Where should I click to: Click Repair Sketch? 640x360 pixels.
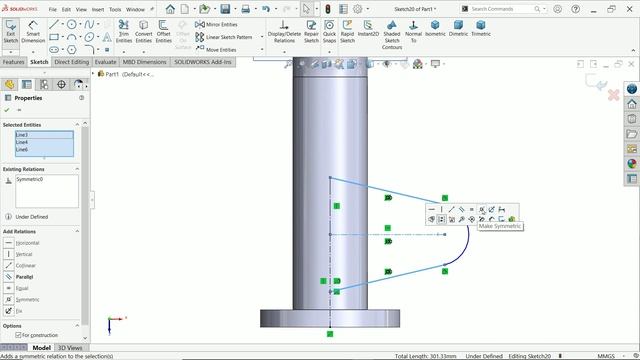[311, 32]
